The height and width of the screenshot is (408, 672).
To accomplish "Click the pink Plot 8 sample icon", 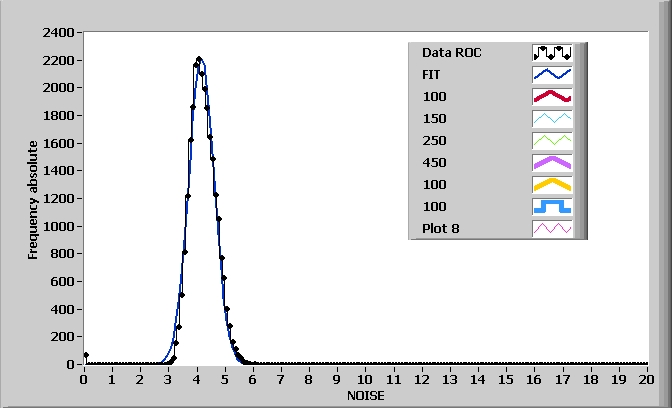I will click(x=552, y=228).
